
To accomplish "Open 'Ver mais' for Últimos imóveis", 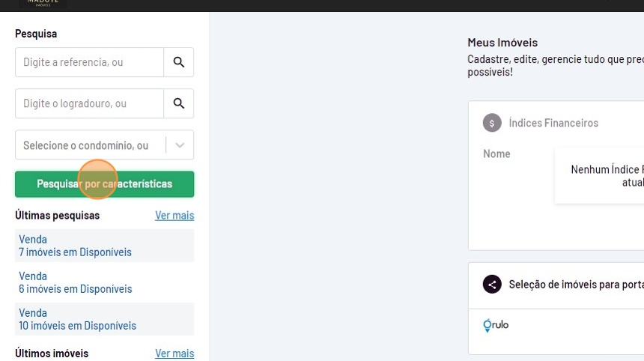I will pos(174,354).
